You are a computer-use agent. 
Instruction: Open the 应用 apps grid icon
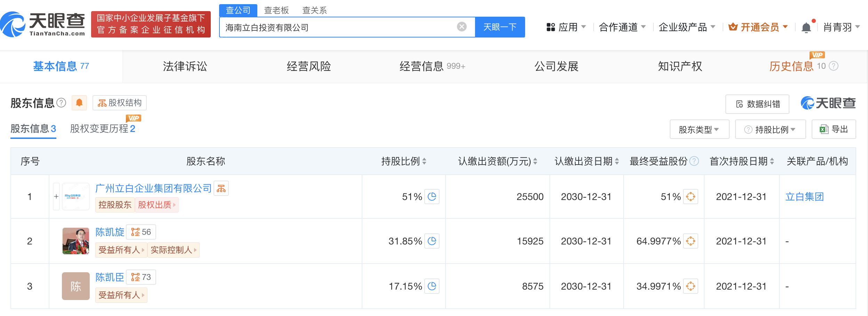click(550, 27)
